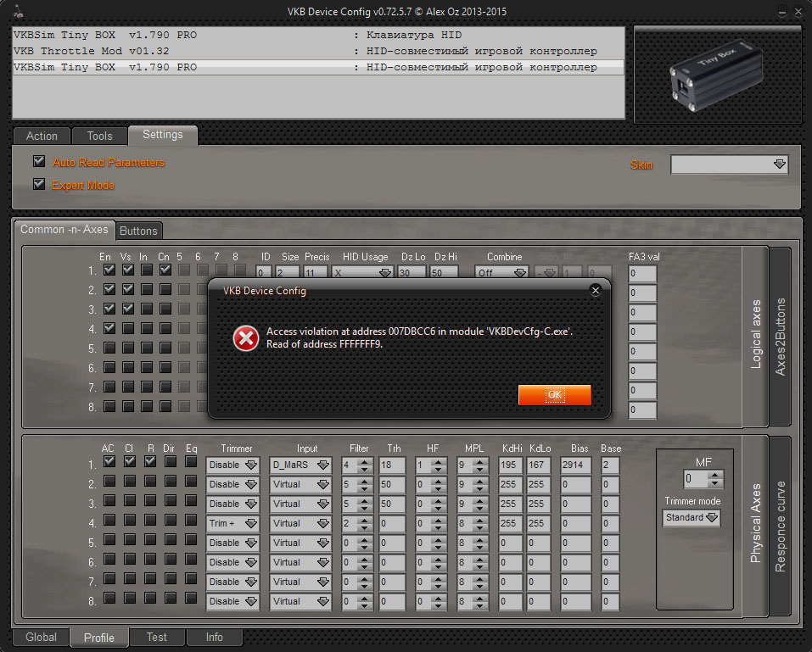812x652 pixels.
Task: Click Filter stepper for physical axis 4
Action: [x=365, y=524]
